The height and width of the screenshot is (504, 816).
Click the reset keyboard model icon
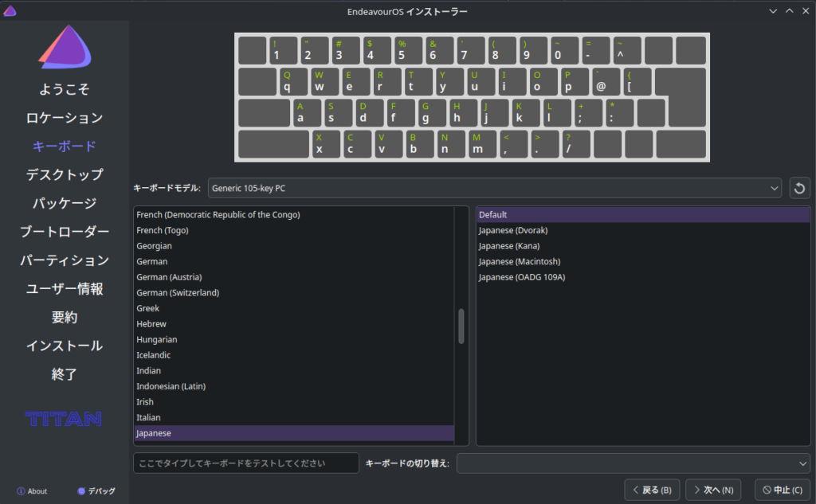pos(799,189)
